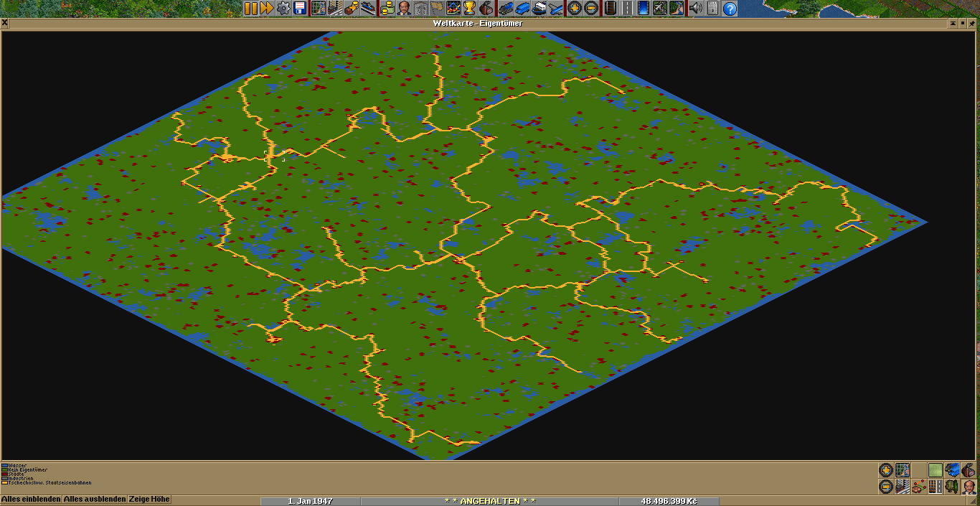Open company finances coin icon

point(387,9)
